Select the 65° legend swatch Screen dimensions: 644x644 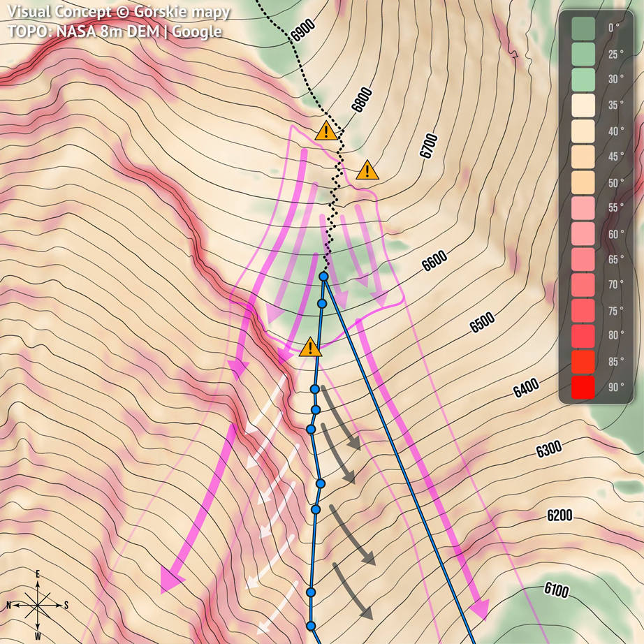pyautogui.click(x=583, y=259)
